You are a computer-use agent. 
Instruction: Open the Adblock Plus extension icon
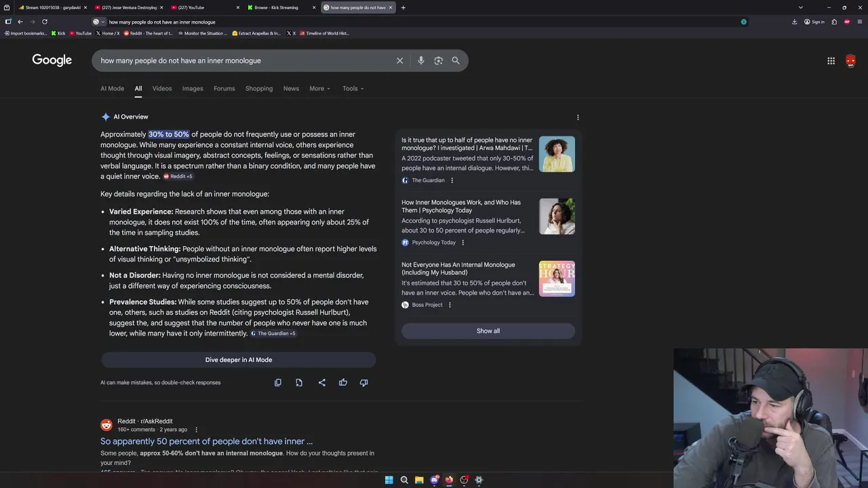847,22
